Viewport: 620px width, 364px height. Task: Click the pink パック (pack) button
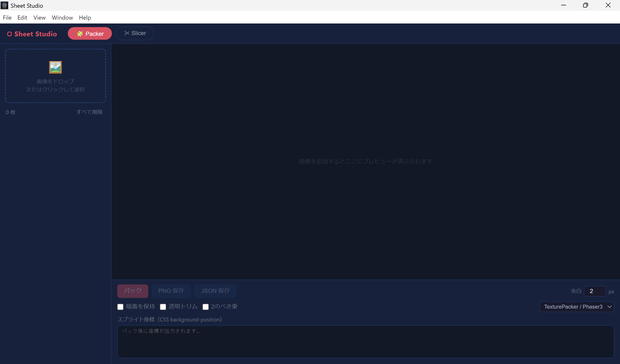pyautogui.click(x=132, y=291)
